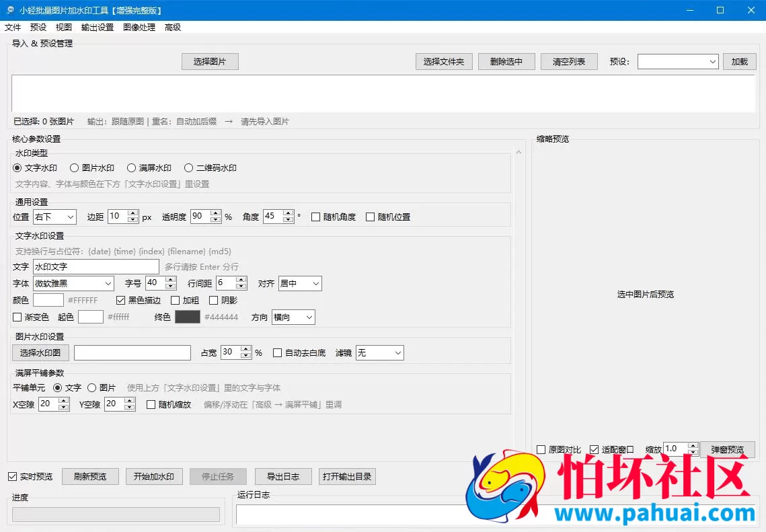Image resolution: width=766 pixels, height=532 pixels.
Task: Open the 字体 dropdown showing 微软雅黑
Action: 74,283
